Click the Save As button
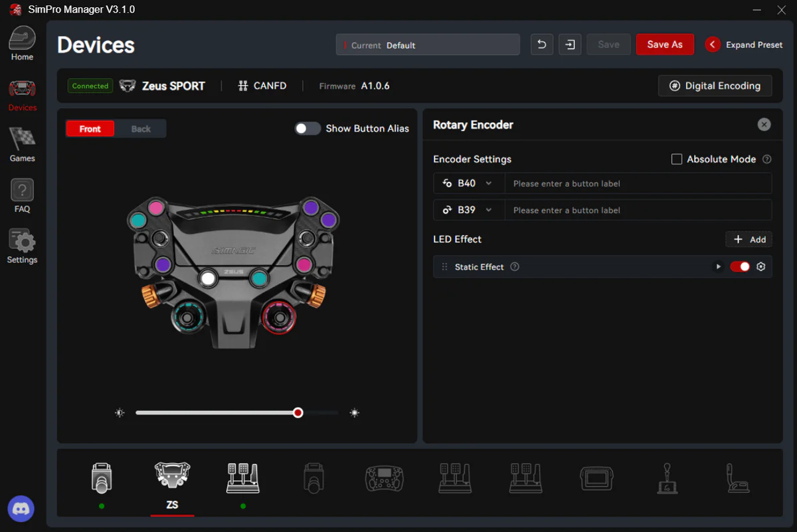 [665, 44]
